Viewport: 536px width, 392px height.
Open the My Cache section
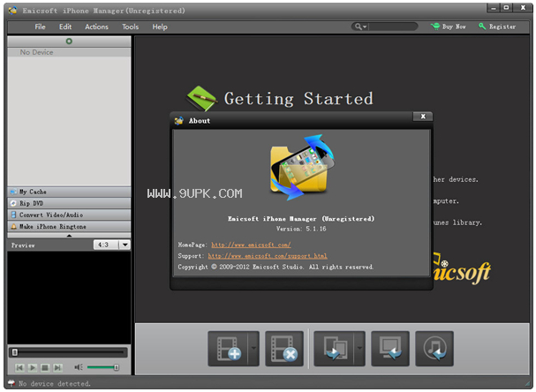(x=69, y=192)
